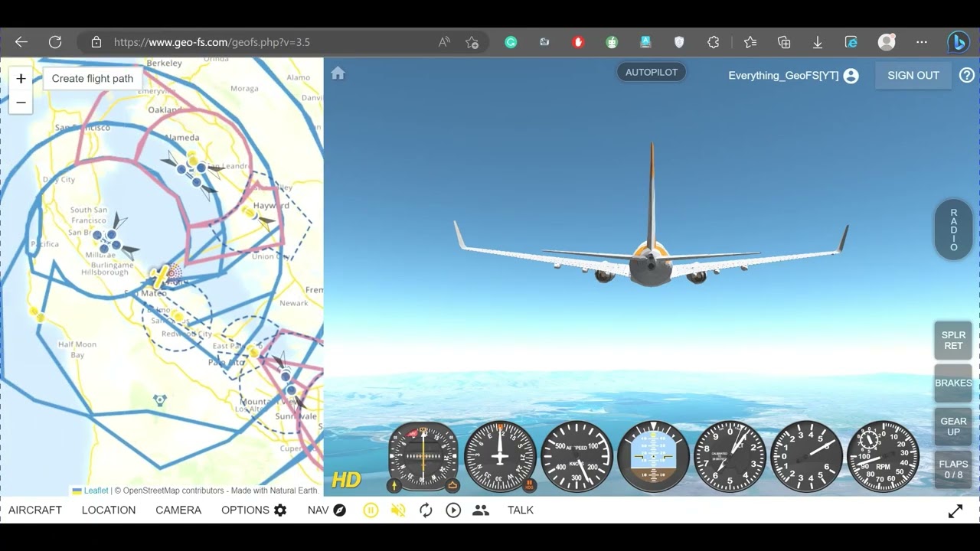Add this page to favorites star icon
Image resolution: width=980 pixels, height=551 pixels.
(472, 42)
